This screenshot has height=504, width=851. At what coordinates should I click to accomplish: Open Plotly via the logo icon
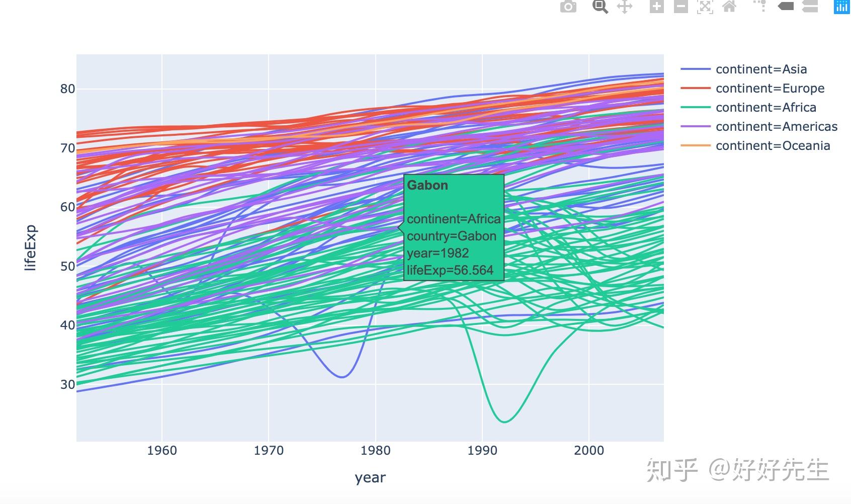(x=841, y=7)
